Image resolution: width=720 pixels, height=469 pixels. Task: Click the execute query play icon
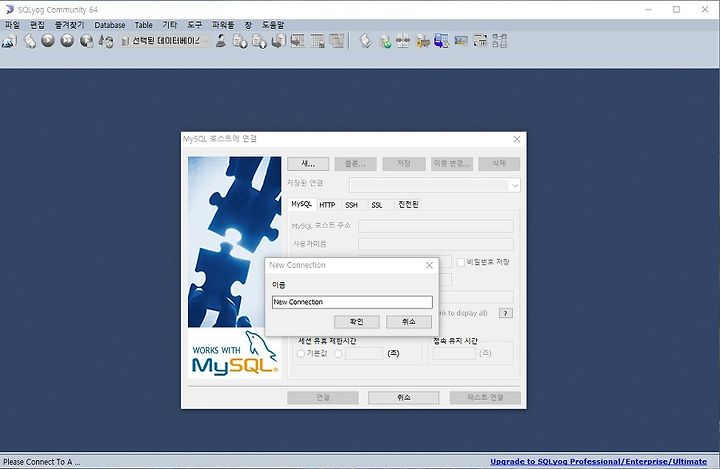click(x=48, y=41)
